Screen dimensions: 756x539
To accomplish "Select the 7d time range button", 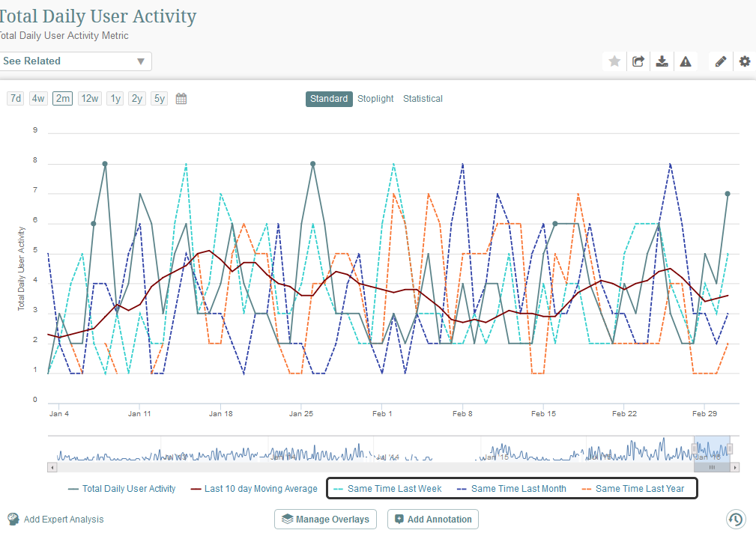I will [15, 97].
